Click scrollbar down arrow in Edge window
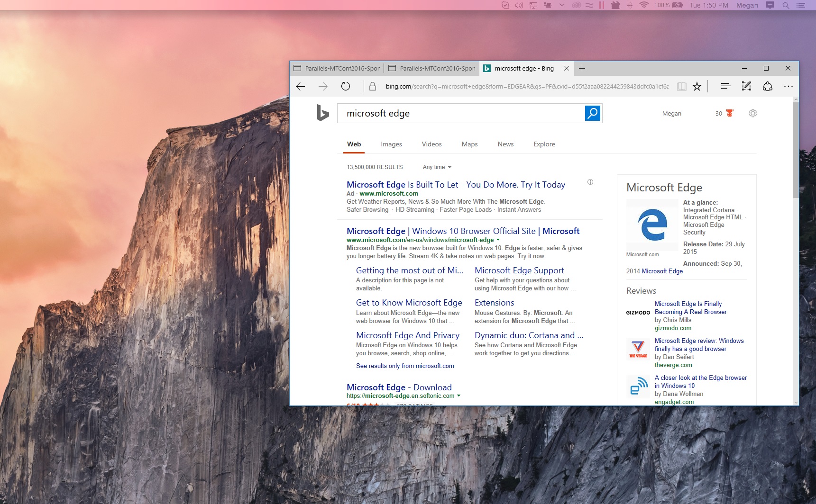 pos(796,402)
